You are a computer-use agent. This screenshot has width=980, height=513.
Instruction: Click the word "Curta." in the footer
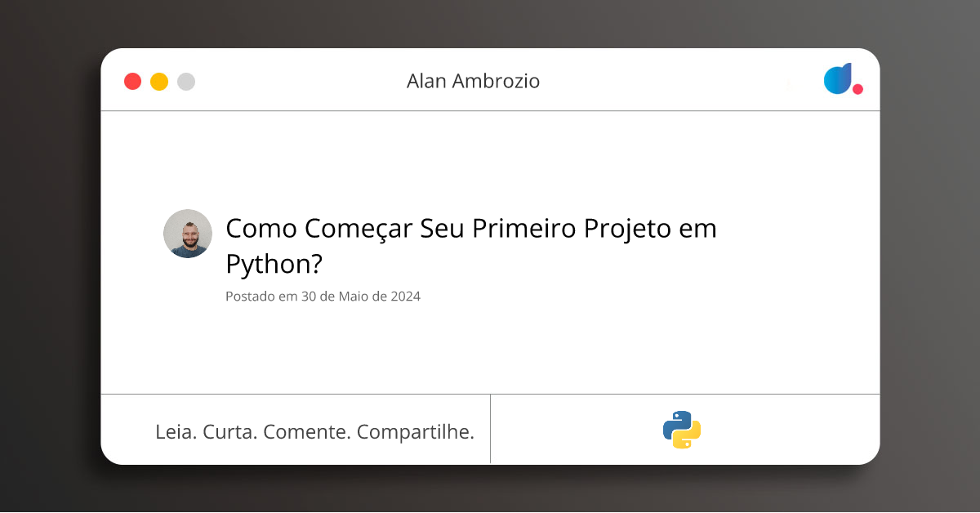coord(229,432)
